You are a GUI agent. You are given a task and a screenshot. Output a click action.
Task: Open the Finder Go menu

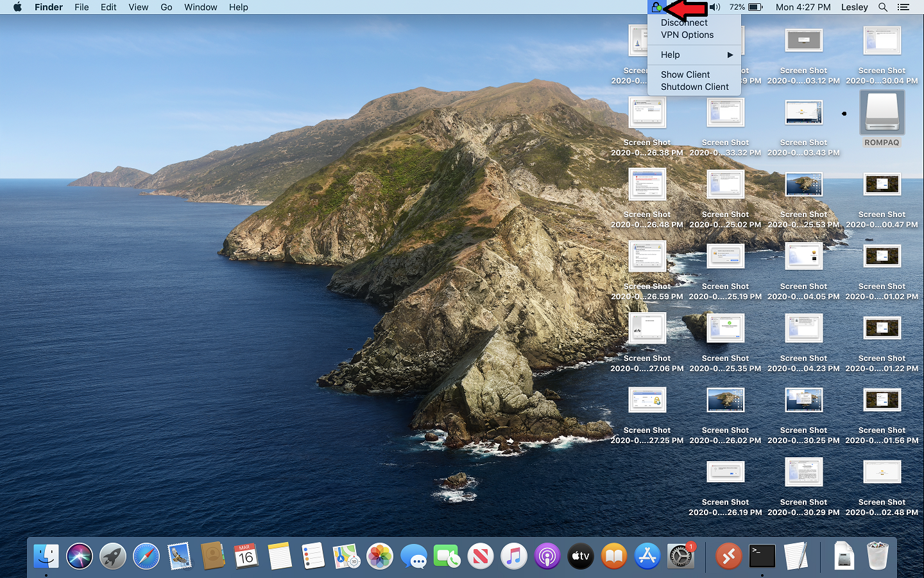pyautogui.click(x=166, y=7)
